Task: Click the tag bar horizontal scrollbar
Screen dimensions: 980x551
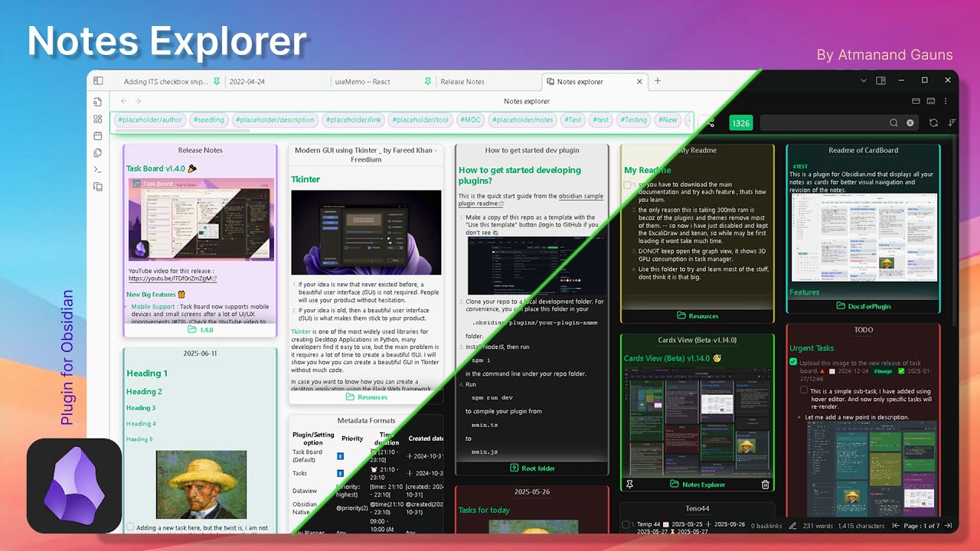Action: coord(182,131)
